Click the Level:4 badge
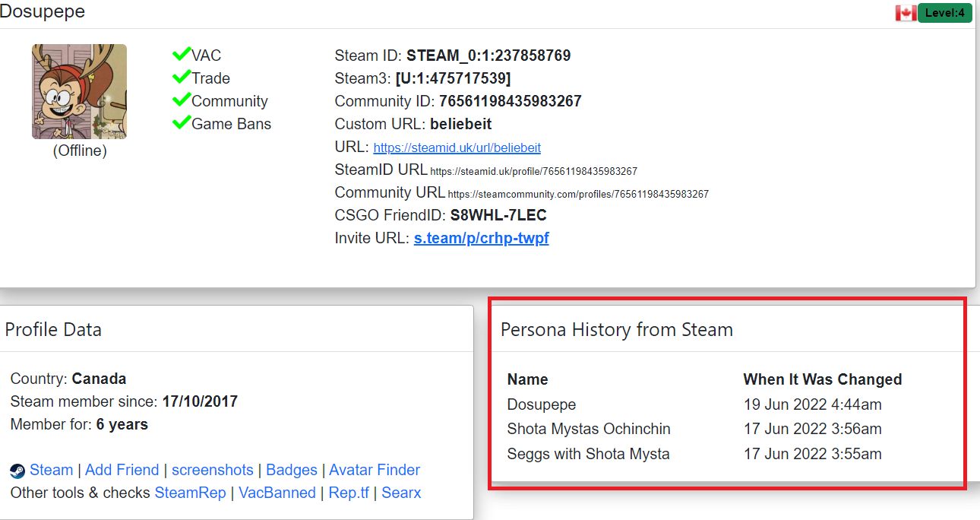The height and width of the screenshot is (520, 980). tap(945, 13)
